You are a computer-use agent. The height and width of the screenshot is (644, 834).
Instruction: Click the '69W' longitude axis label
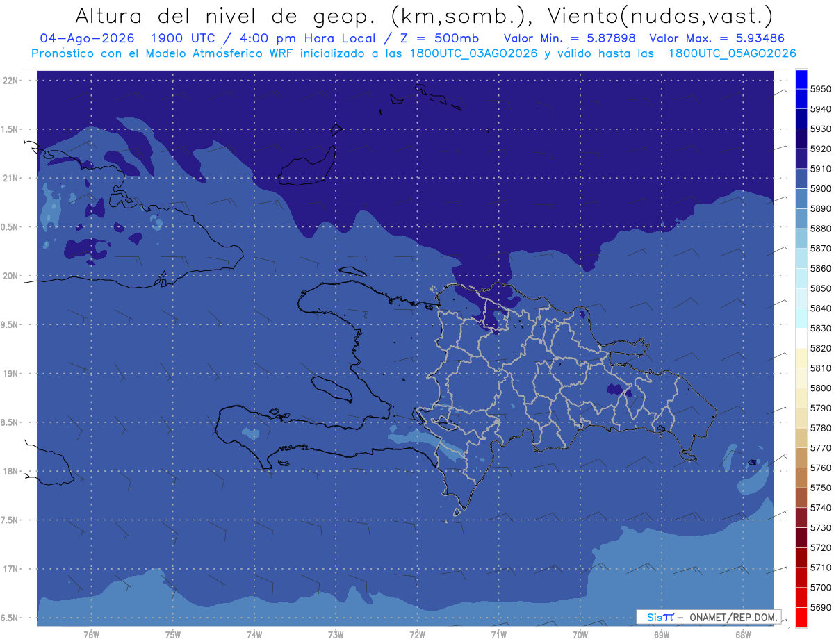click(x=662, y=635)
